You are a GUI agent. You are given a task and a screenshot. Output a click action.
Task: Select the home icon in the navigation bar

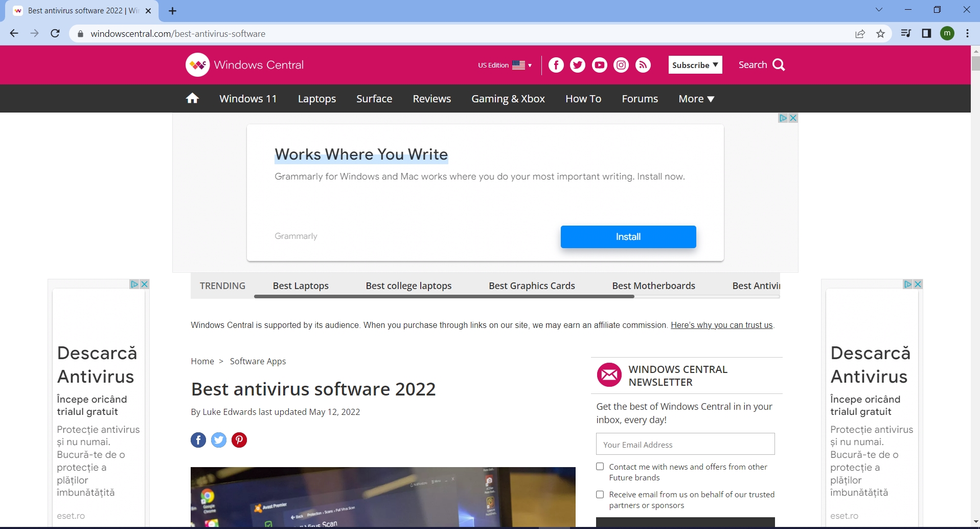click(x=192, y=98)
